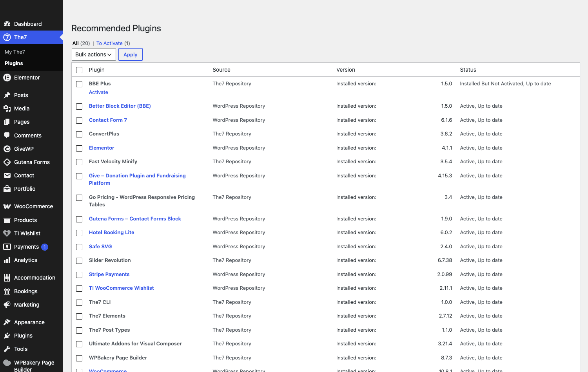Click the Marketing megaphone icon

[x=7, y=305]
